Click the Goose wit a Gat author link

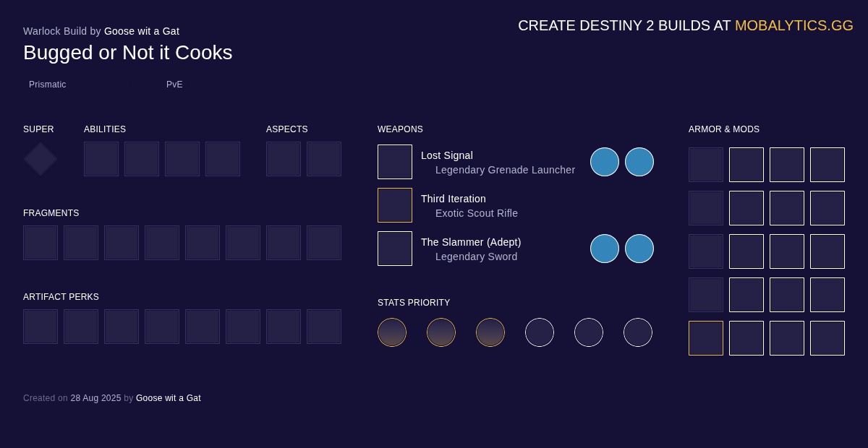[x=142, y=31]
